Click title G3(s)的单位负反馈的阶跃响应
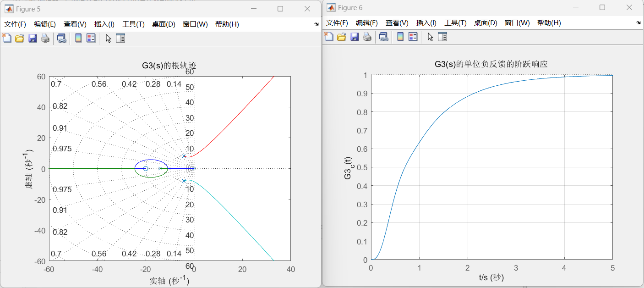The width and height of the screenshot is (644, 288). (x=491, y=64)
